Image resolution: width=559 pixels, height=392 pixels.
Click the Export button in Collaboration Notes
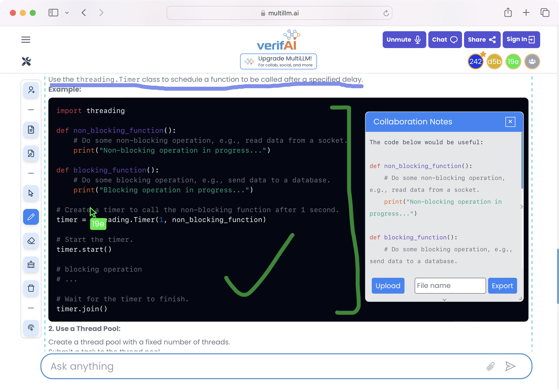[502, 285]
